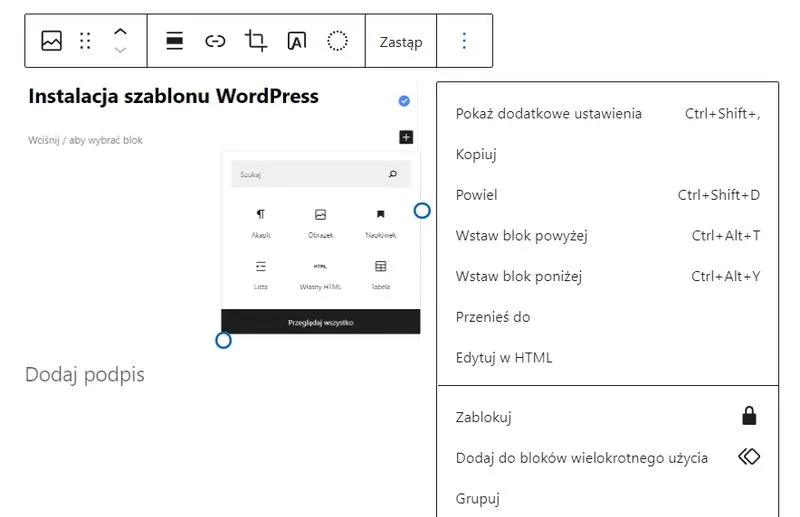The width and height of the screenshot is (800, 517).
Task: Click the blue checkmark badge
Action: point(404,101)
